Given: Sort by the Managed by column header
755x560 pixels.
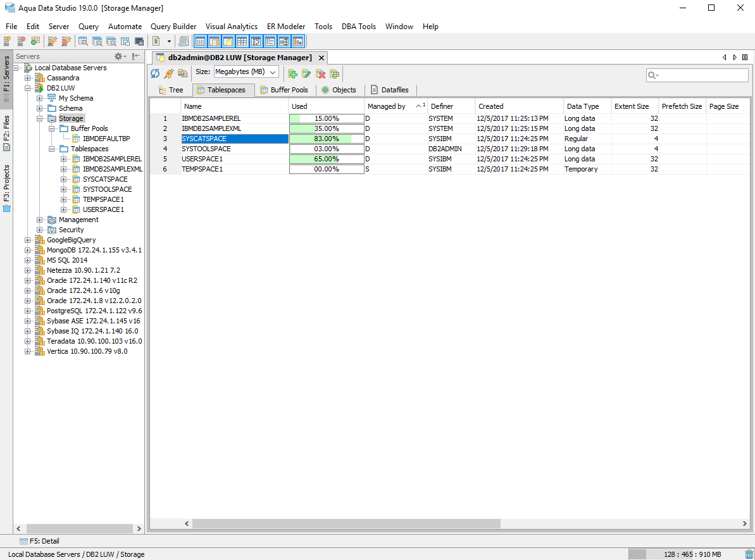Looking at the screenshot, I should point(396,106).
